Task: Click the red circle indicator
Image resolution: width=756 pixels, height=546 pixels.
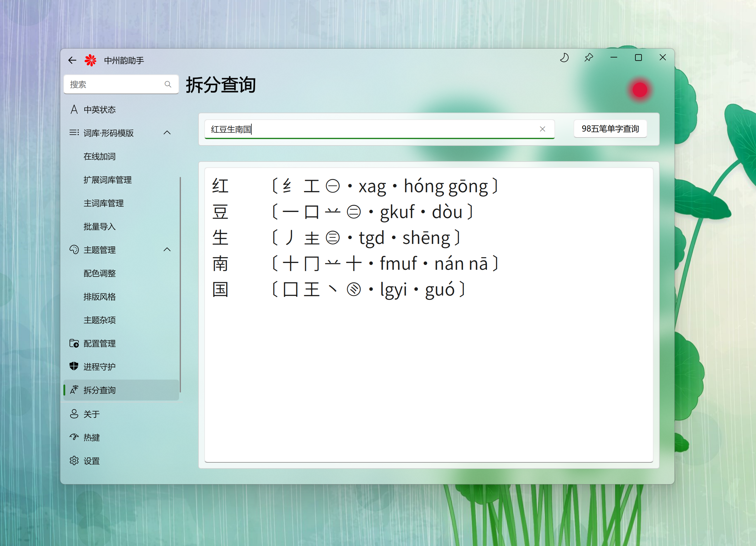Action: pos(639,90)
